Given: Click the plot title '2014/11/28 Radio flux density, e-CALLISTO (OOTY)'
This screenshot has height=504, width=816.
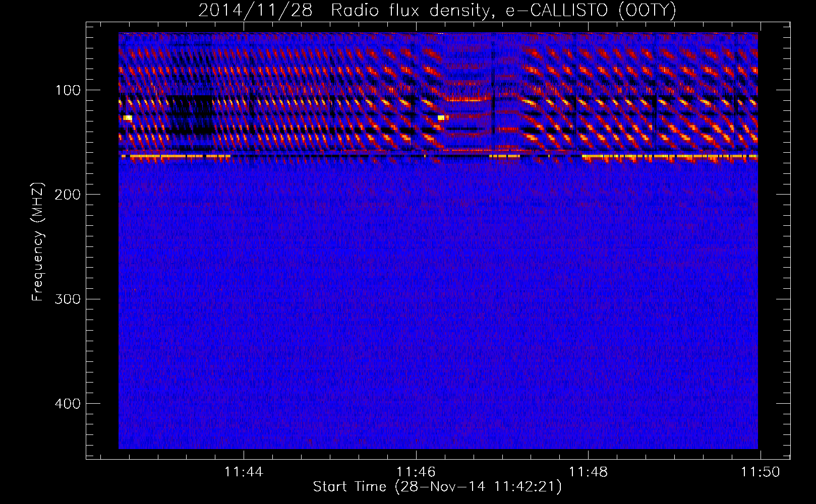Looking at the screenshot, I should click(437, 10).
